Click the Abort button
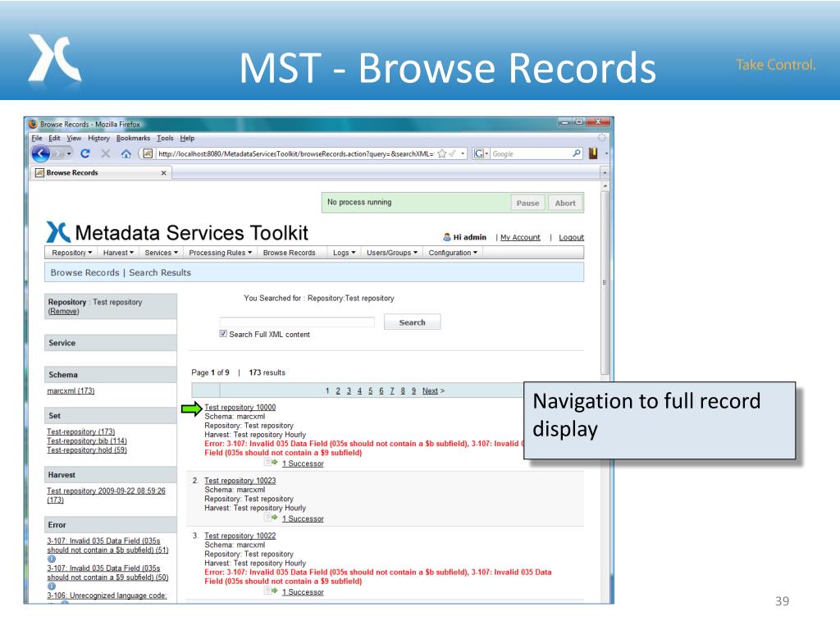The height and width of the screenshot is (630, 840). 565,203
